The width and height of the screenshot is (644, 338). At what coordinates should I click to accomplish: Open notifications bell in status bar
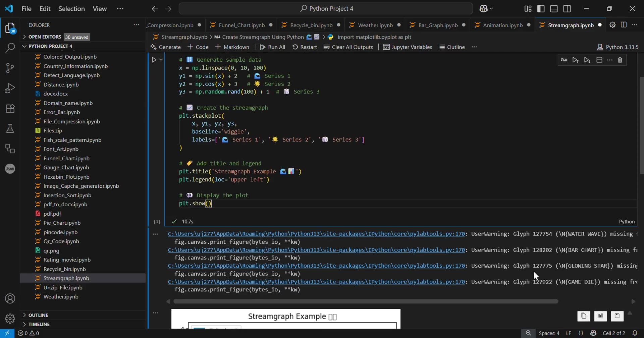(x=635, y=333)
